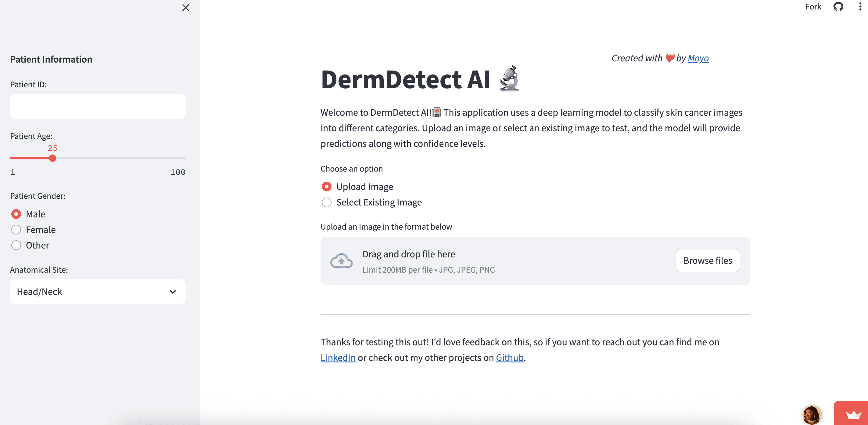Click the microscope icon beside title
Image resolution: width=868 pixels, height=425 pixels.
click(x=509, y=78)
